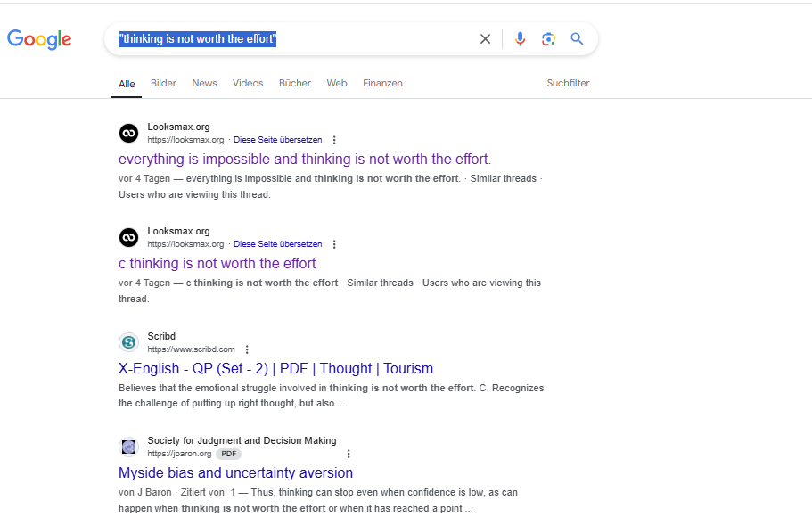This screenshot has height=517, width=812.
Task: Open more options for 'c thinking' result
Action: 334,244
